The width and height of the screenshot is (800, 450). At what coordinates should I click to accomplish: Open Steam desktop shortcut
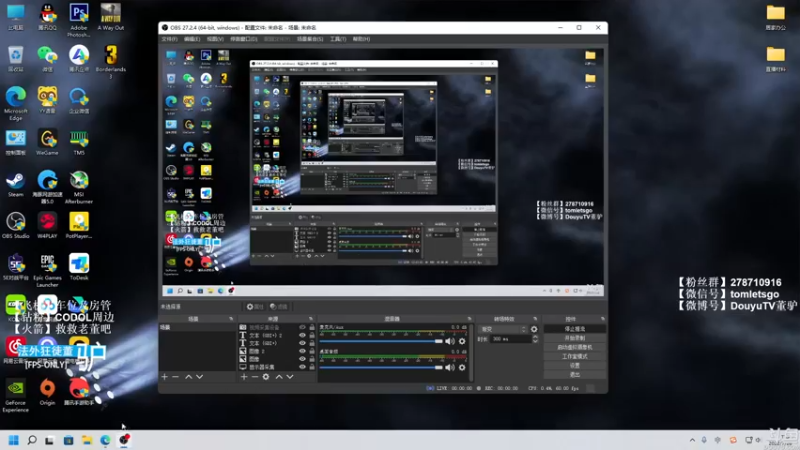(15, 184)
